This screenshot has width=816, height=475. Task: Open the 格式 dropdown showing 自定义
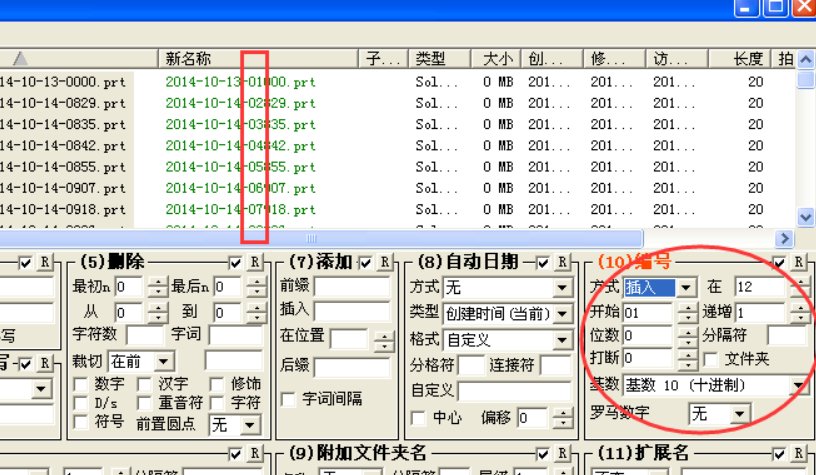click(x=562, y=340)
